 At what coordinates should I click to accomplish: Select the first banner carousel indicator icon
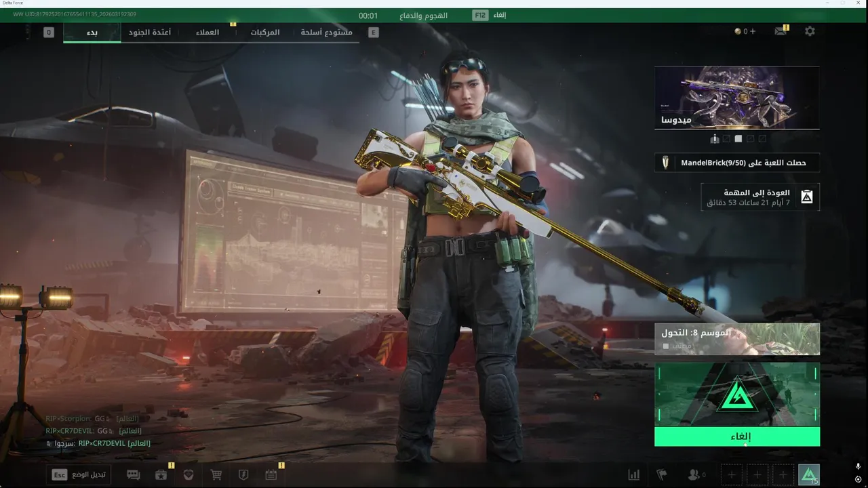pyautogui.click(x=714, y=139)
